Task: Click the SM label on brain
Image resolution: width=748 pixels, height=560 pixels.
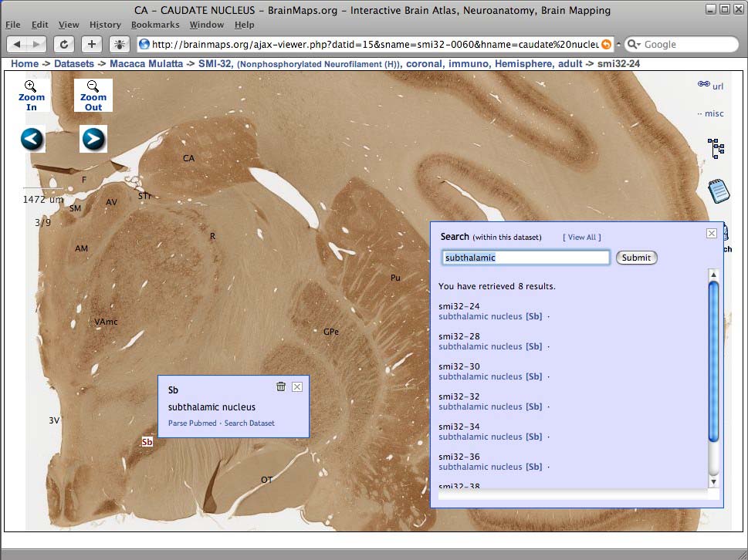Action: (x=76, y=209)
